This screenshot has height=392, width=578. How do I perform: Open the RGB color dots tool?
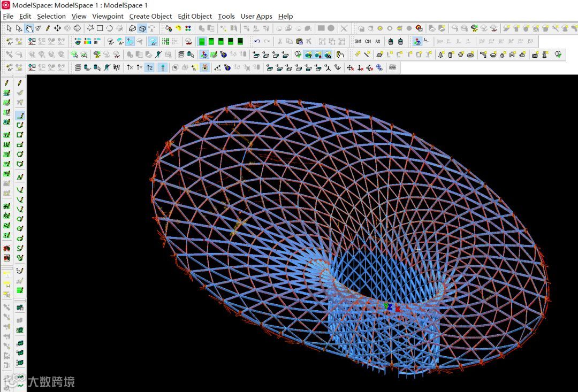coord(188,28)
